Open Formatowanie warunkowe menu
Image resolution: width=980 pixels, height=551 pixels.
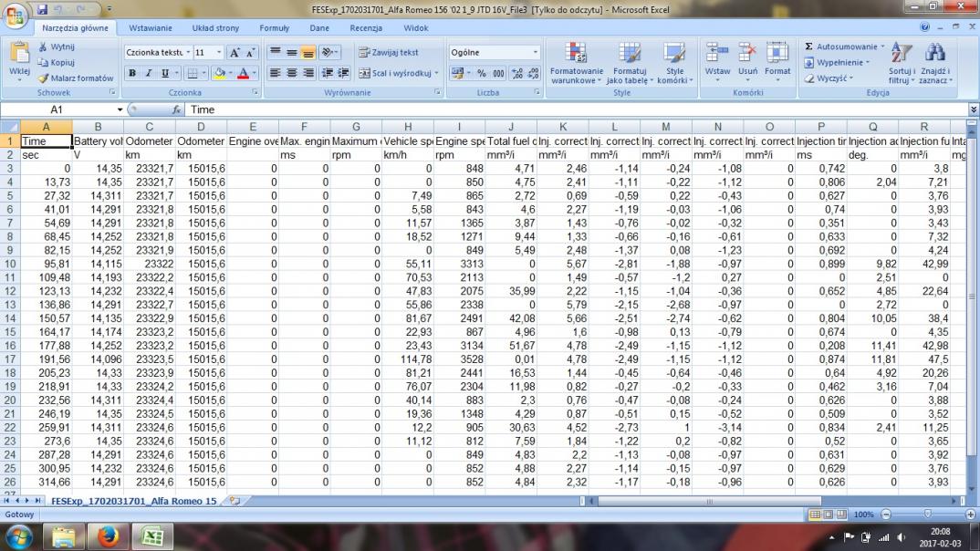[x=577, y=63]
